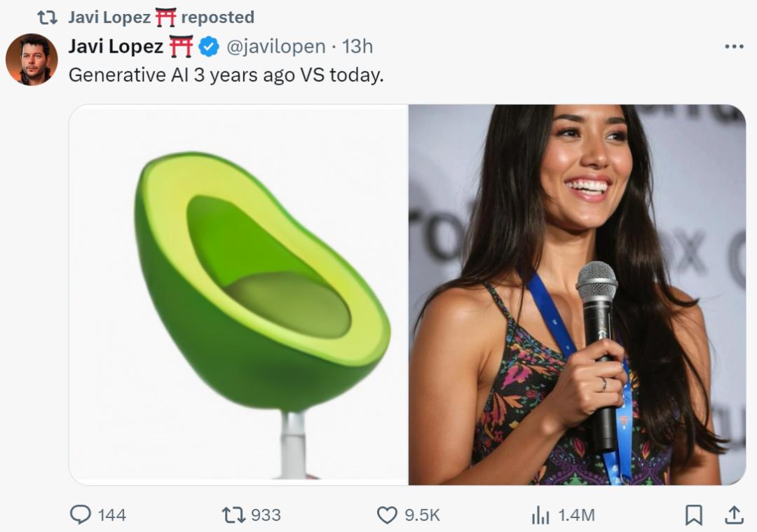
Task: Click the blue verified badge
Action: (208, 47)
